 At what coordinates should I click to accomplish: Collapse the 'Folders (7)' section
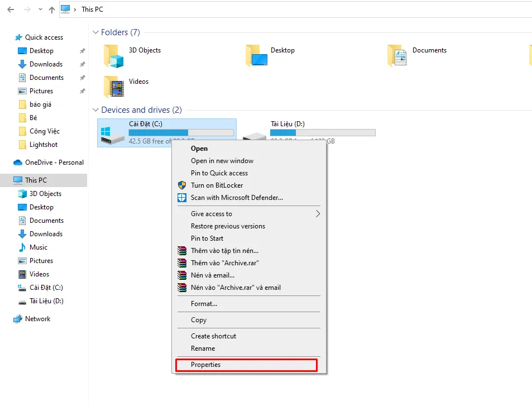click(x=96, y=32)
